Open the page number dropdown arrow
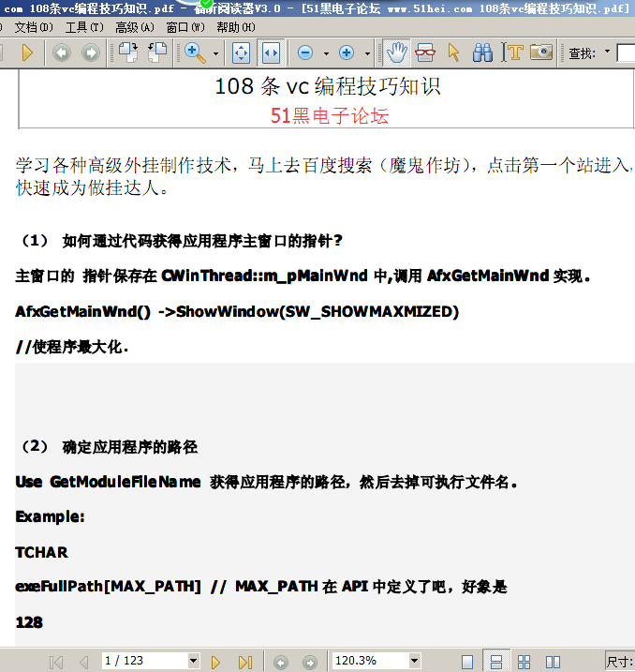635x672 pixels. tap(194, 661)
